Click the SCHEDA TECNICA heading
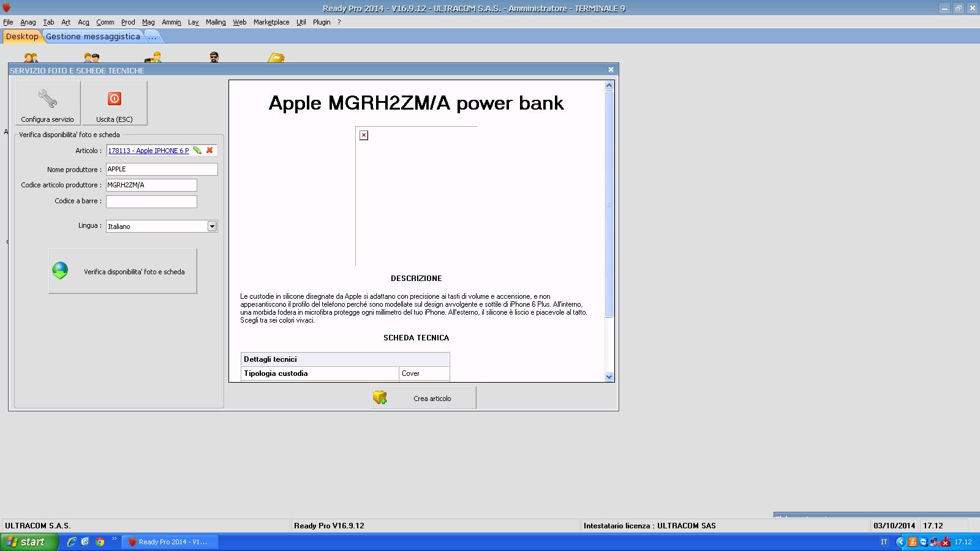 416,338
